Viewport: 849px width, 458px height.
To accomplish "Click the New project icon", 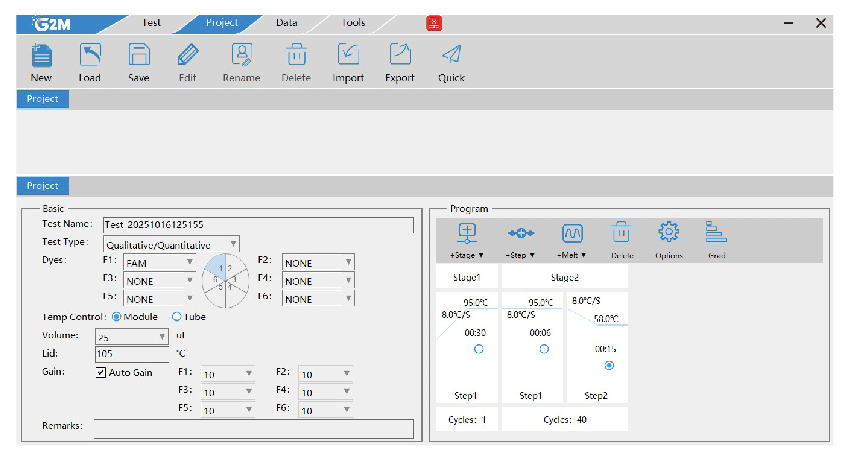I will pos(41,56).
